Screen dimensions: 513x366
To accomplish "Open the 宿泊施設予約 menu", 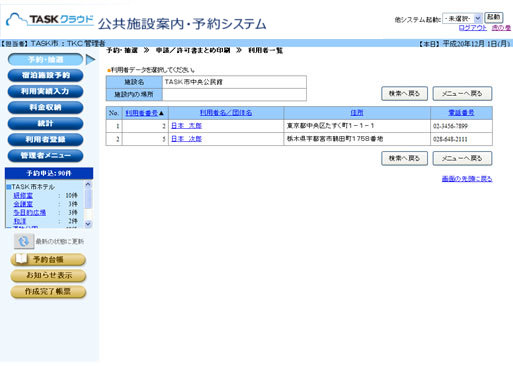I will coord(45,75).
